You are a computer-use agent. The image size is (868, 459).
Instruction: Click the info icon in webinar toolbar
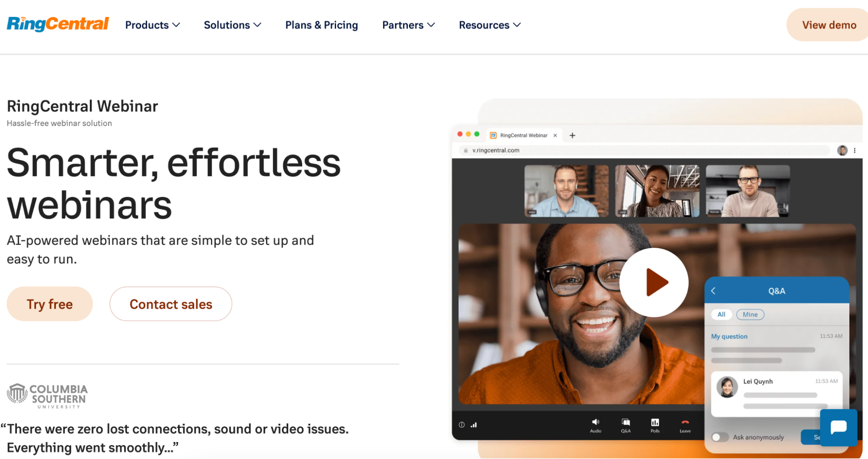tap(462, 425)
